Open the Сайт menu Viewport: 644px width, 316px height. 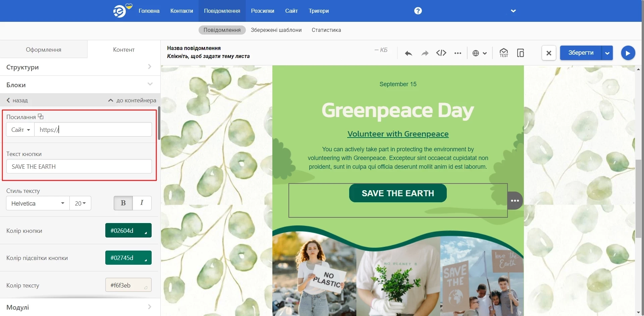pos(291,11)
